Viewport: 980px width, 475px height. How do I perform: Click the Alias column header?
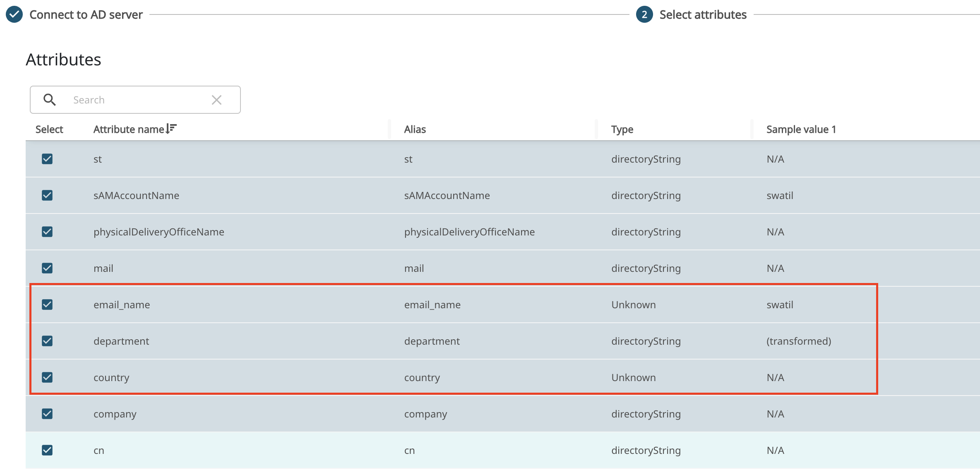pos(415,130)
